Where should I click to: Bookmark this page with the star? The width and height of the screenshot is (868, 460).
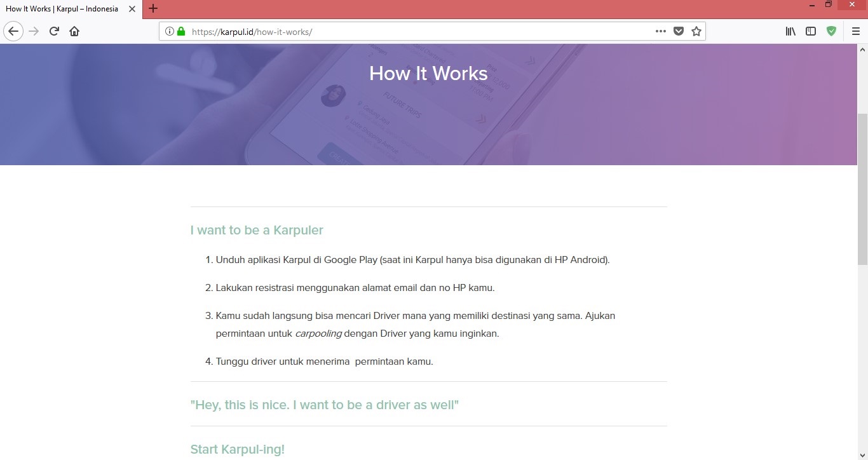pyautogui.click(x=696, y=31)
